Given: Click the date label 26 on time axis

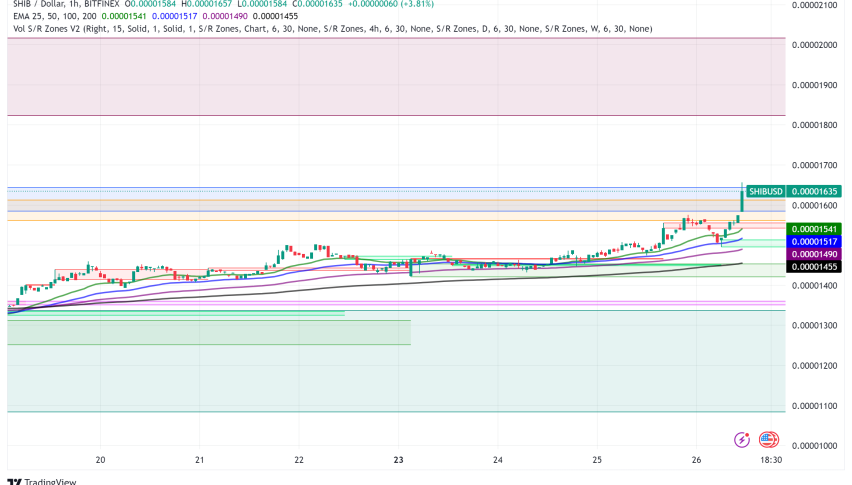Looking at the screenshot, I should [697, 460].
